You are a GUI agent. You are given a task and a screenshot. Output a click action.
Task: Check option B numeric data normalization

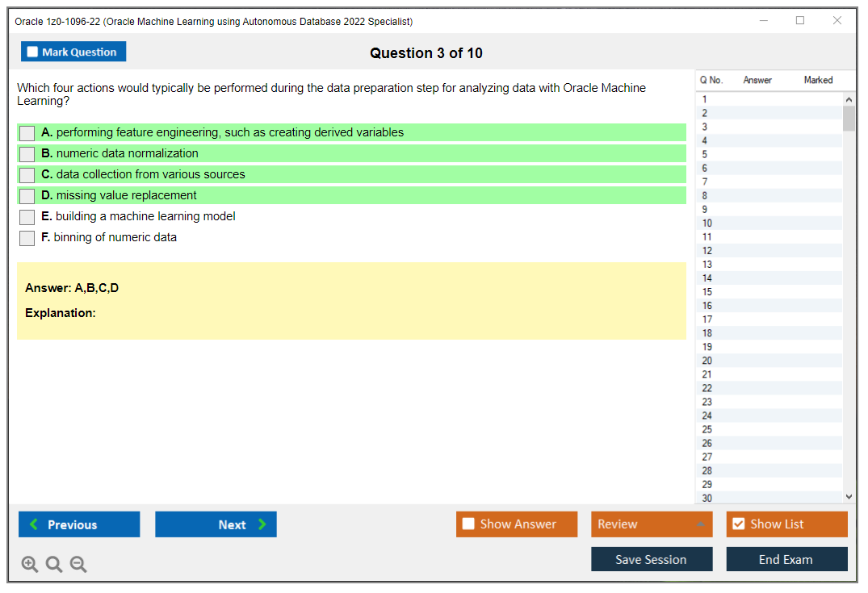point(27,153)
